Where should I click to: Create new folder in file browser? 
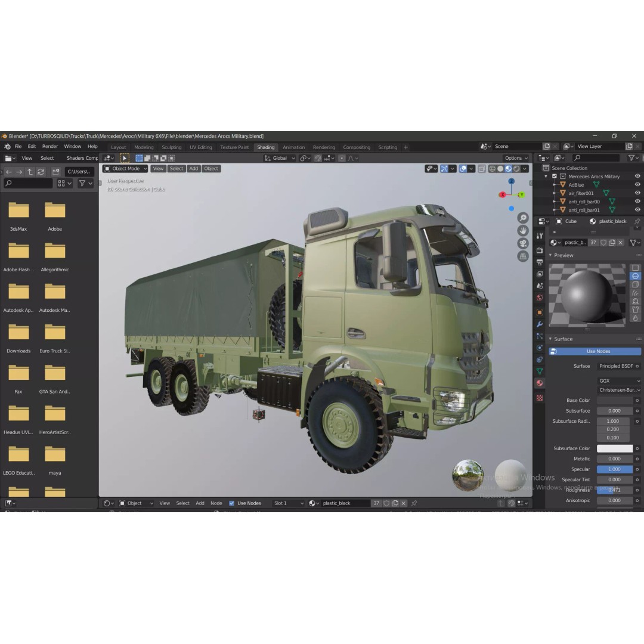click(x=55, y=172)
